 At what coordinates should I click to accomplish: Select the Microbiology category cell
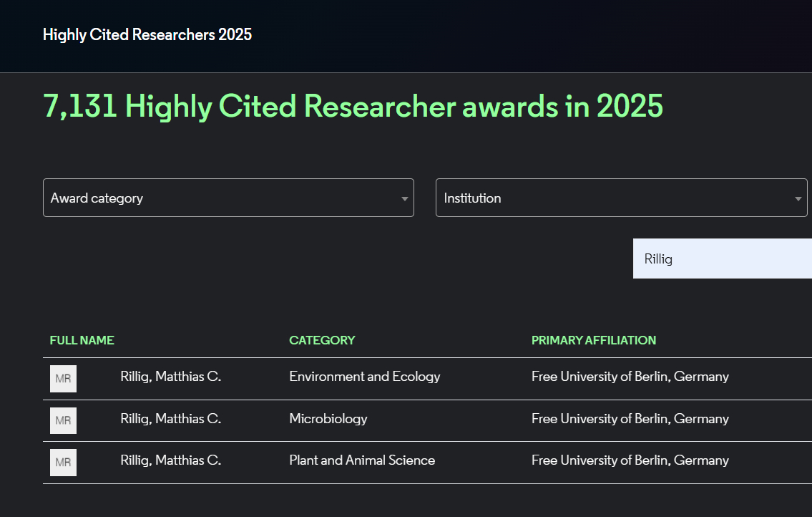[x=328, y=419]
